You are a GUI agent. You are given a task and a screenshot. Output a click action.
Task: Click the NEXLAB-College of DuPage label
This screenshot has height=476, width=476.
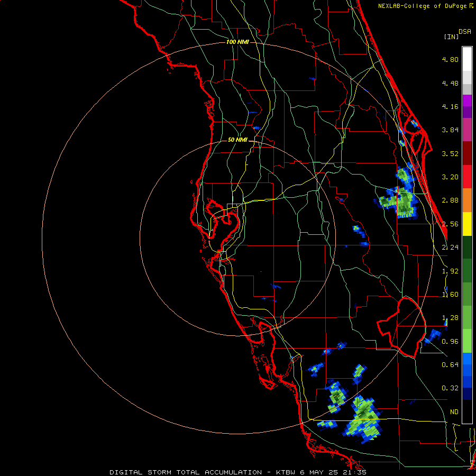click(x=424, y=6)
